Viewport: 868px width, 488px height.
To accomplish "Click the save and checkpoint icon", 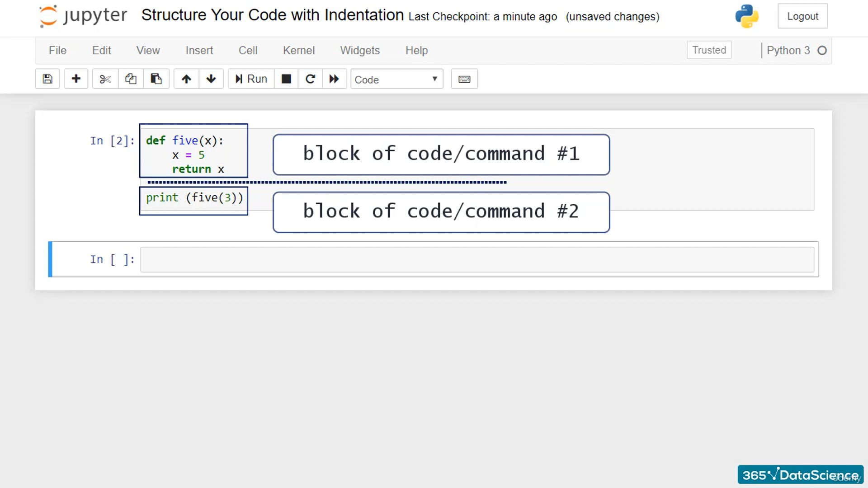I will click(x=47, y=79).
